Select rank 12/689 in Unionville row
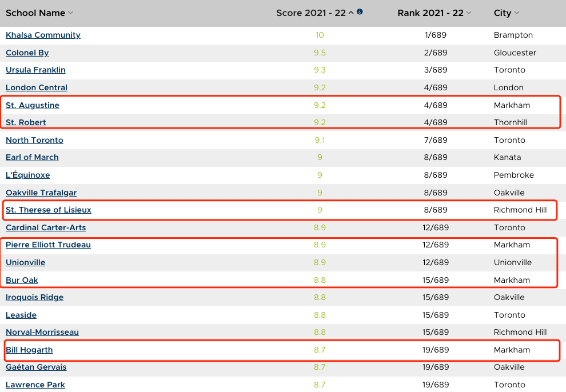The height and width of the screenshot is (392, 566). tap(435, 262)
